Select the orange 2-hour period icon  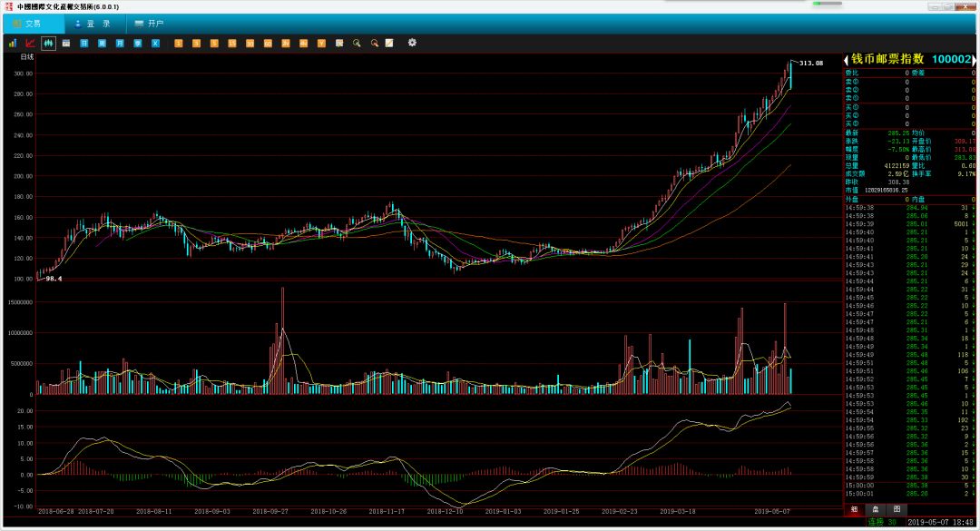[x=286, y=44]
